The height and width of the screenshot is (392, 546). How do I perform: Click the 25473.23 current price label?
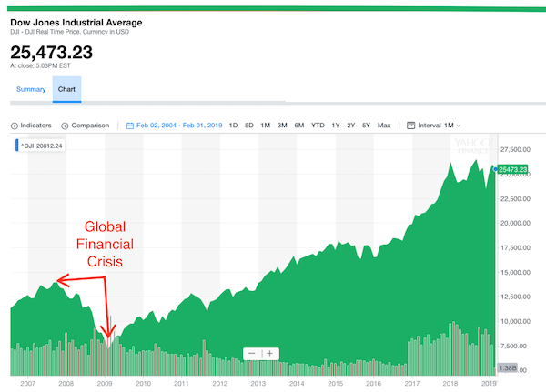[512, 169]
